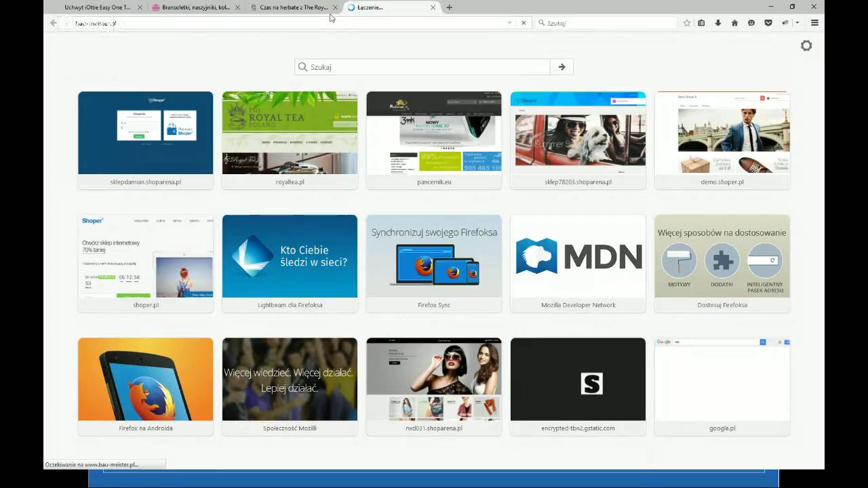Click the back arrow in Firefox

pos(54,22)
